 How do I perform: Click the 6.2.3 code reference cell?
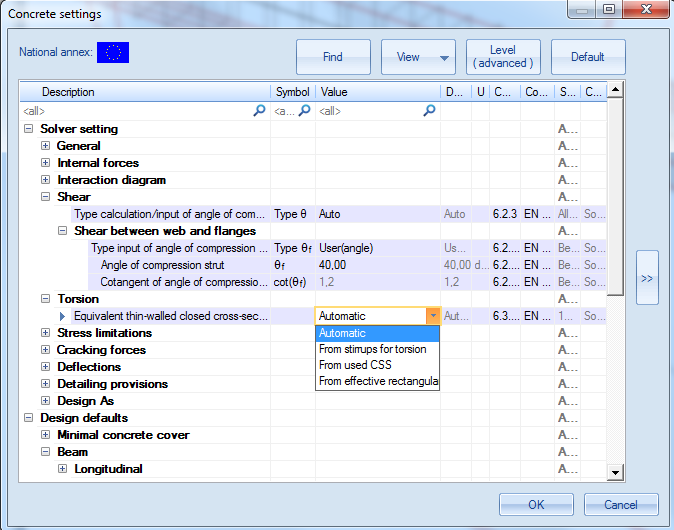pyautogui.click(x=505, y=214)
